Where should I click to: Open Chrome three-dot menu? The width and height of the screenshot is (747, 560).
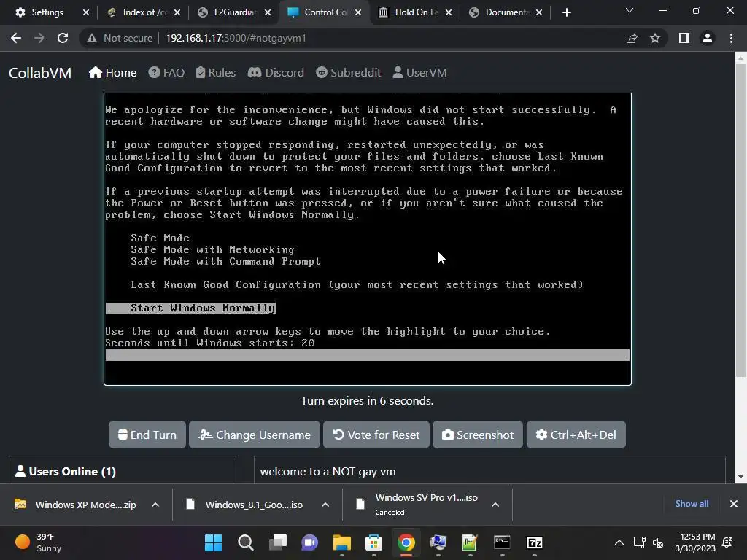[731, 38]
